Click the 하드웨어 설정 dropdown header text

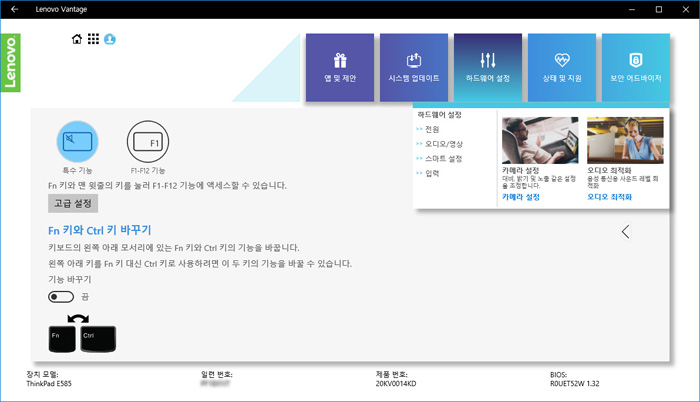click(439, 115)
